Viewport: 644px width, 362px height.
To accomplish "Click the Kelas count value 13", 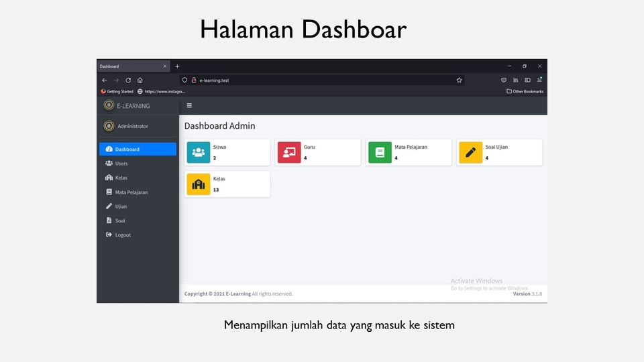I will (216, 190).
